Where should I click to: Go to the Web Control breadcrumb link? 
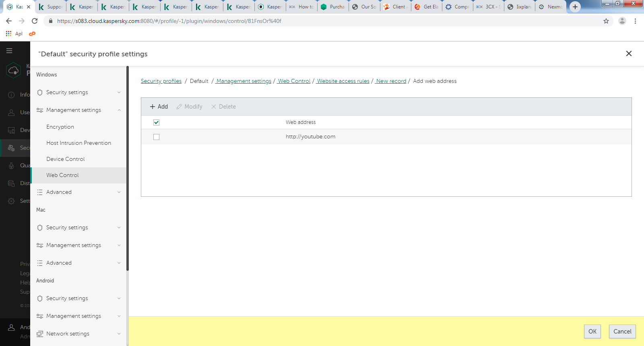coord(294,81)
